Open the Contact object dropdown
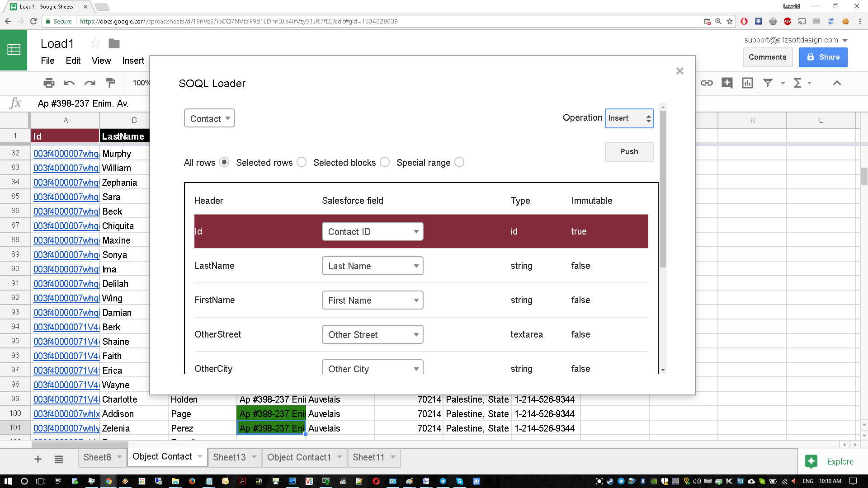 209,118
